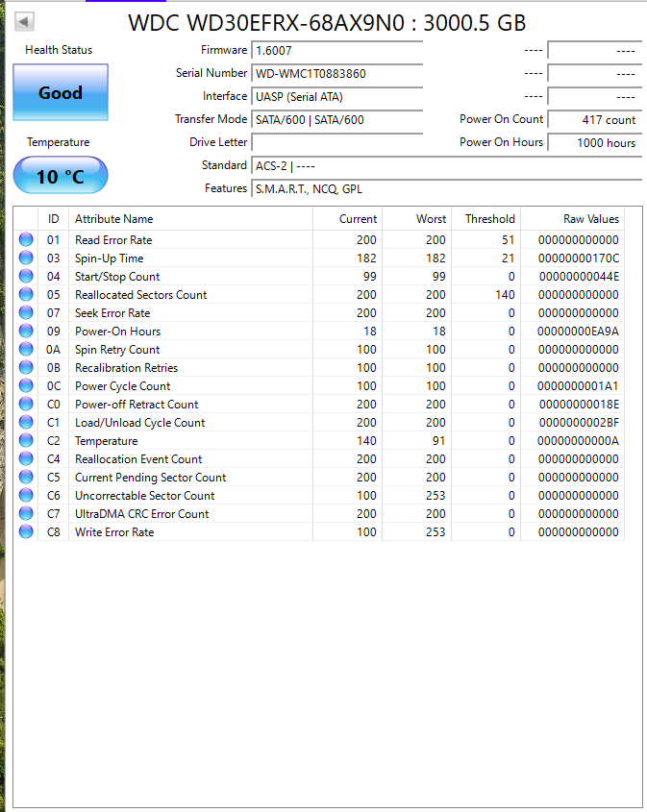Click the Attribute Name column header

(x=190, y=218)
